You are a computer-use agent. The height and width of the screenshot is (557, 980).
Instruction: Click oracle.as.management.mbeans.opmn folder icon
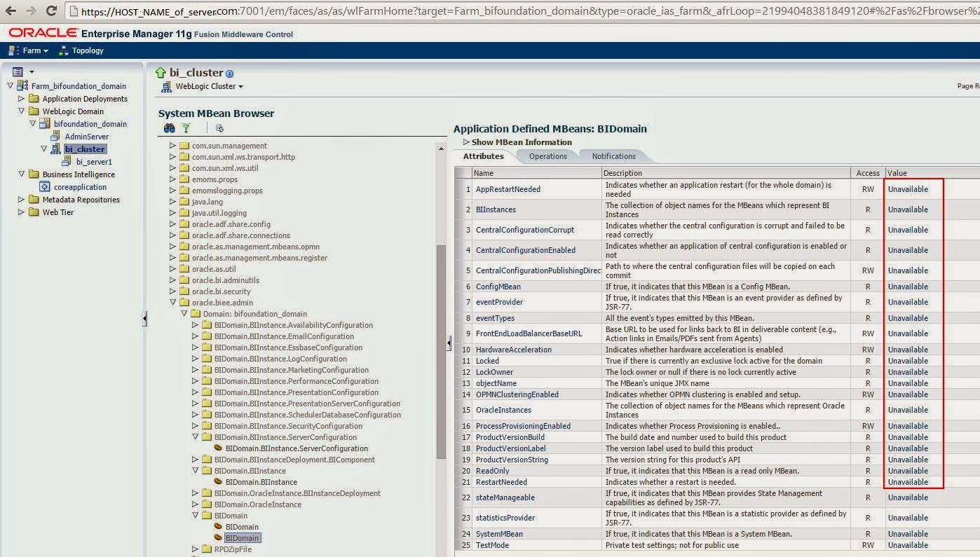pyautogui.click(x=185, y=247)
